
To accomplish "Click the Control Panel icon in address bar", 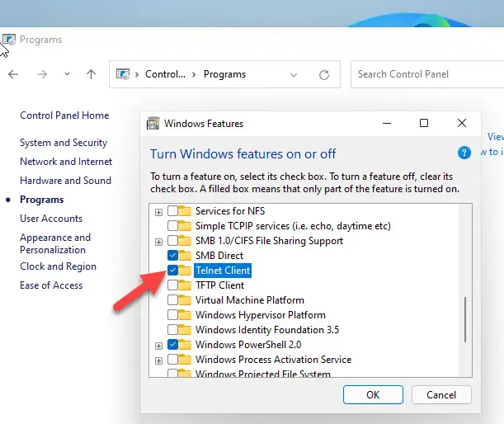I will pyautogui.click(x=123, y=74).
